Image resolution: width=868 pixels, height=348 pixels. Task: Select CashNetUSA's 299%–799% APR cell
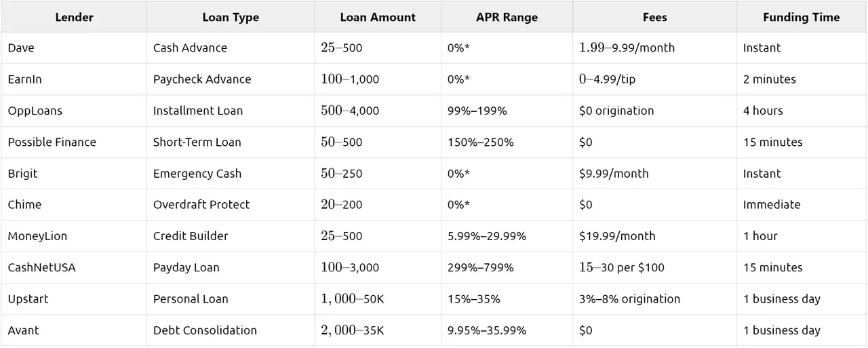(507, 267)
